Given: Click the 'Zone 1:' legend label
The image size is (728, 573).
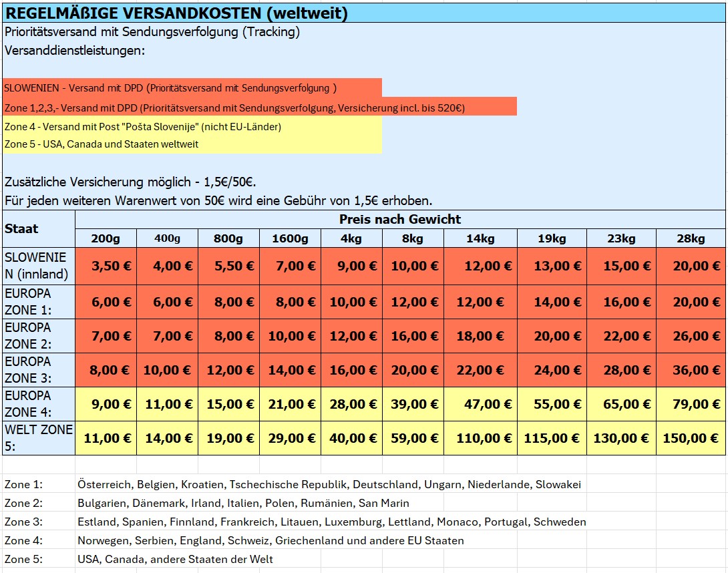Looking at the screenshot, I should tap(23, 484).
